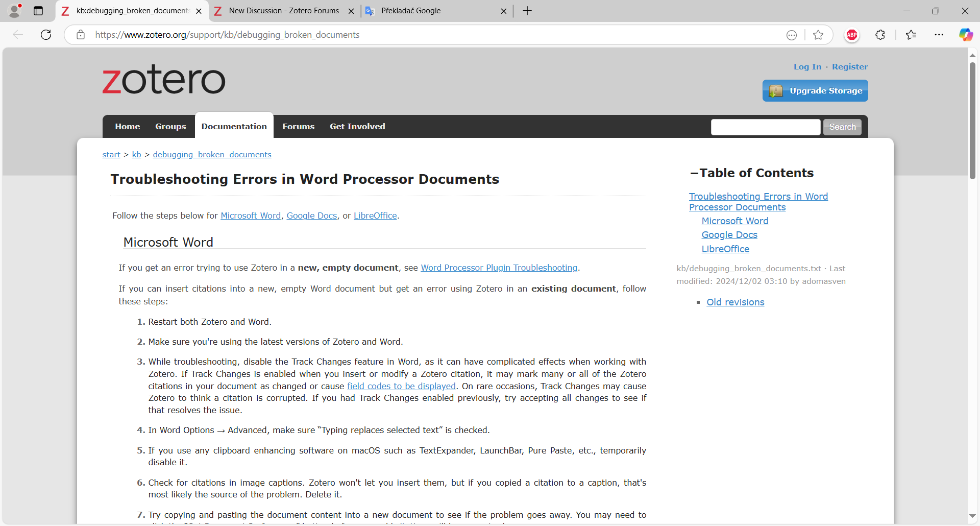Open the debugging_broken_documents breadcrumb link
980x526 pixels.
point(212,155)
